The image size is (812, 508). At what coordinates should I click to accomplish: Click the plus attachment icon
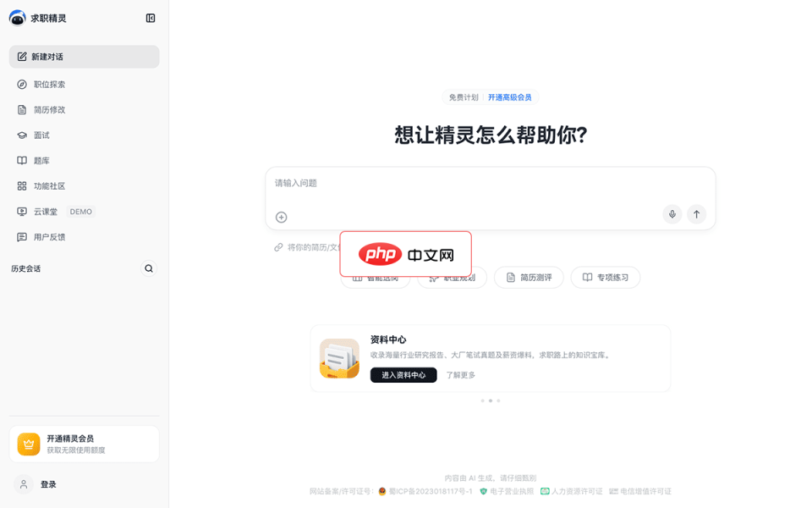pos(281,218)
